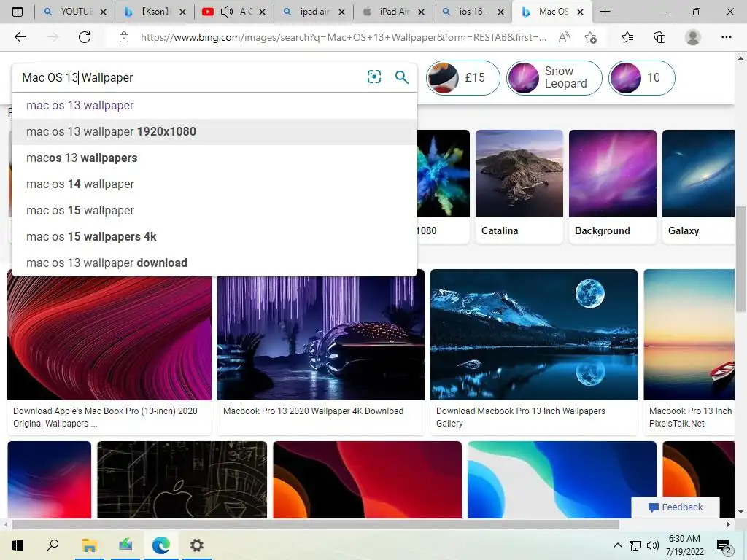
Task: Open a new tab with plus button
Action: tap(605, 12)
